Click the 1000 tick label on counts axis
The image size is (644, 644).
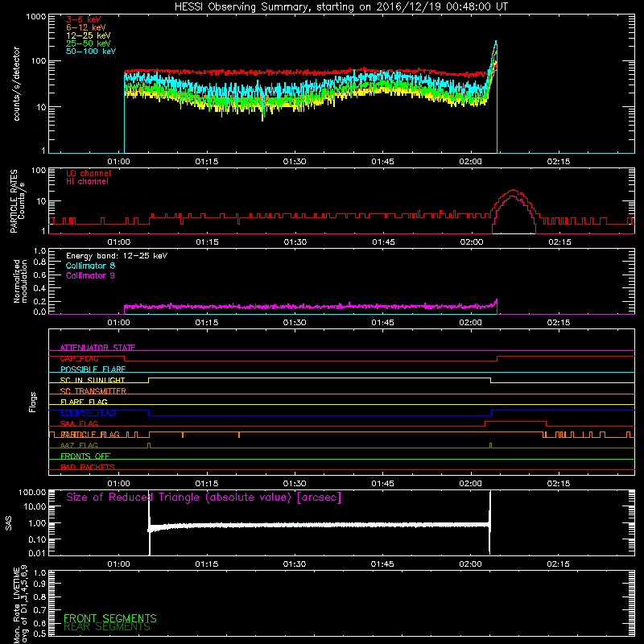pyautogui.click(x=35, y=17)
